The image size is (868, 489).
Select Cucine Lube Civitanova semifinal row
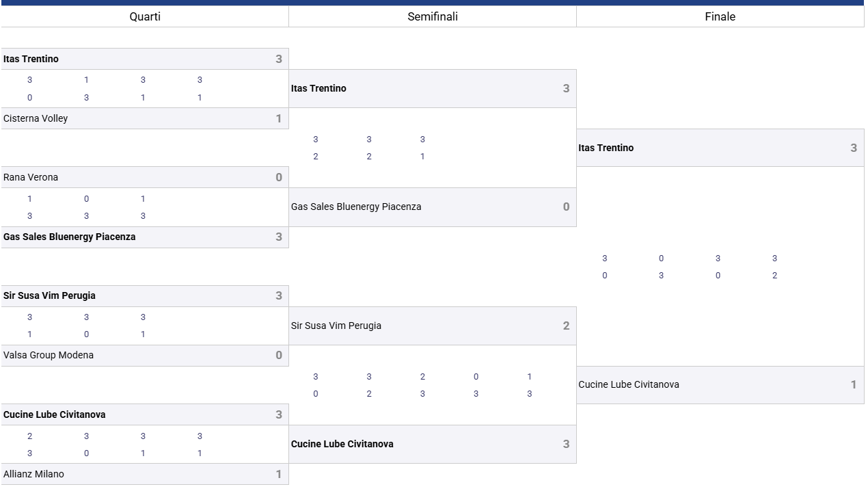pyautogui.click(x=432, y=444)
